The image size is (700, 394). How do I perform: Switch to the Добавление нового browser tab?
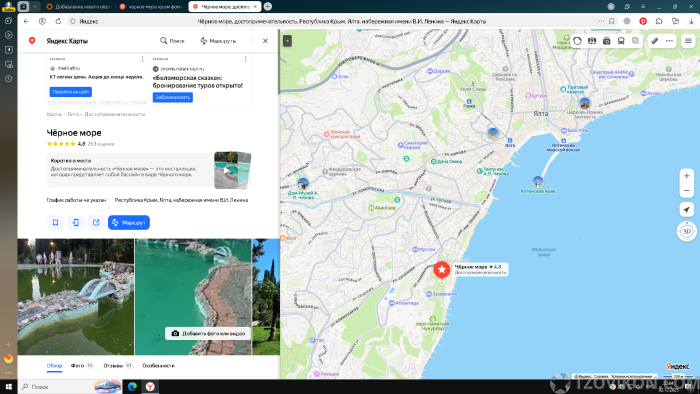click(79, 7)
